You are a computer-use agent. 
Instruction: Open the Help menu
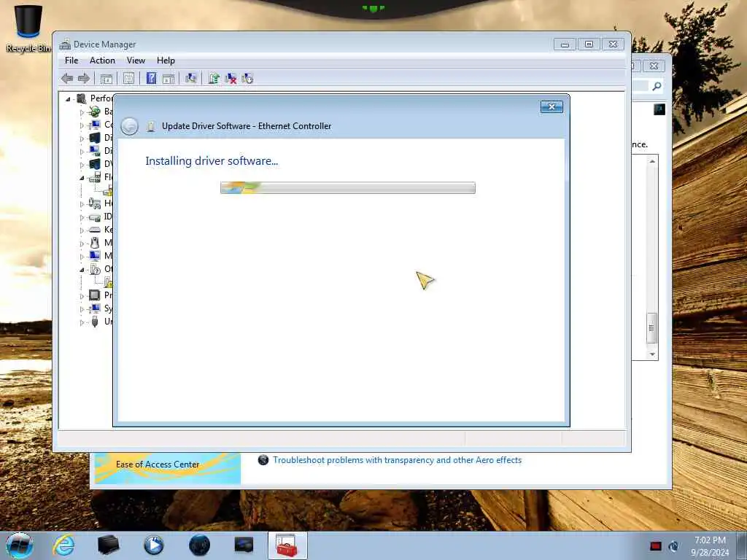(166, 61)
